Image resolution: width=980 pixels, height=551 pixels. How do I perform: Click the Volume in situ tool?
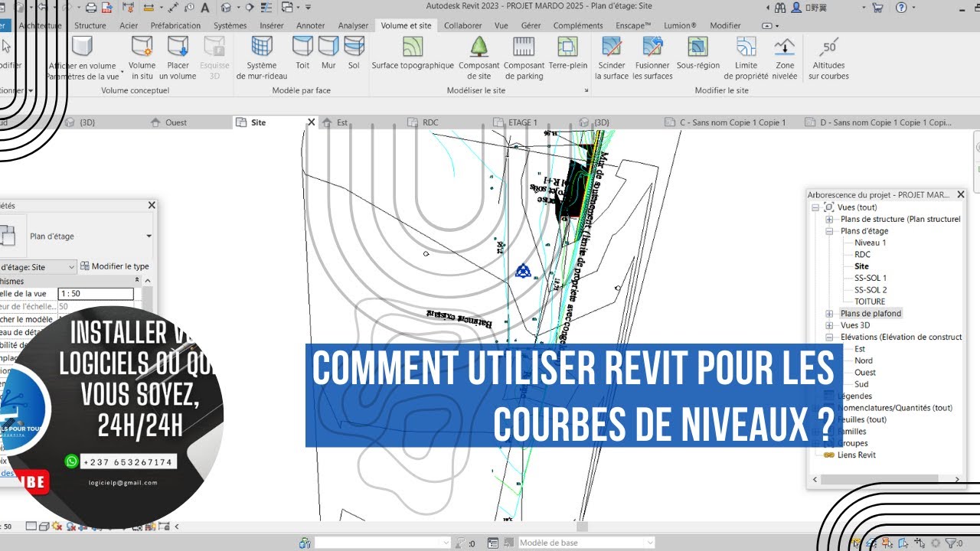(x=142, y=58)
